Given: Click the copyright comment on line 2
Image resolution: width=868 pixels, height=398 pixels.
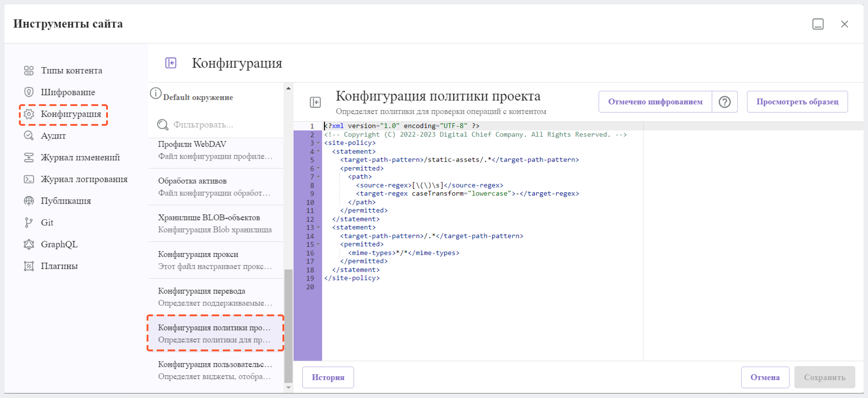Looking at the screenshot, I should click(x=475, y=134).
